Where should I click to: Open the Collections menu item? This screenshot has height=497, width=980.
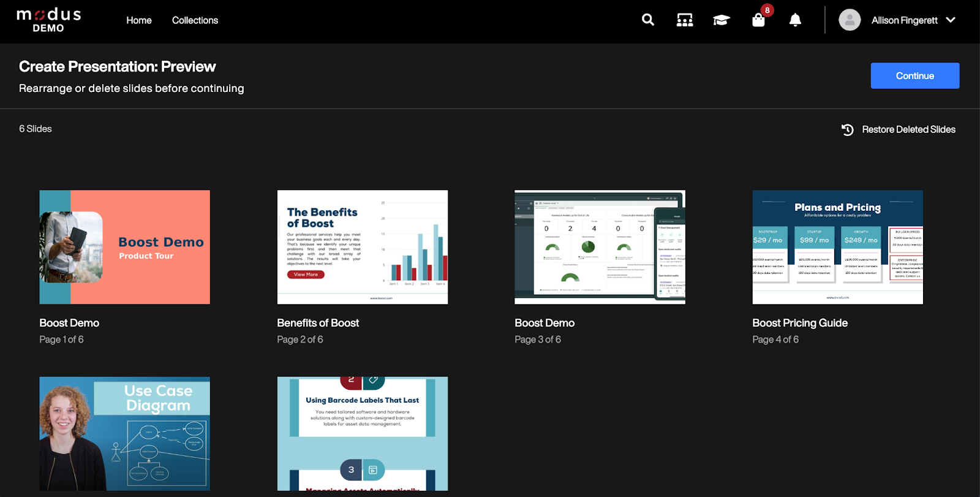tap(195, 20)
